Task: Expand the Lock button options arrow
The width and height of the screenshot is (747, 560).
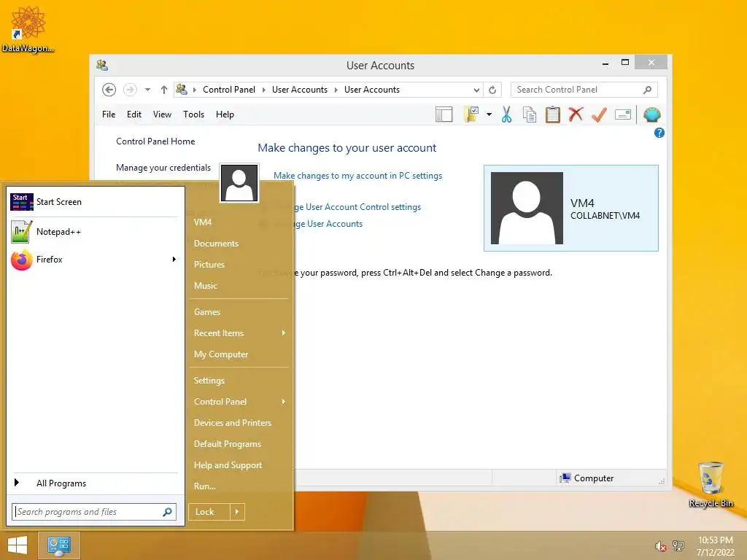Action: (237, 512)
